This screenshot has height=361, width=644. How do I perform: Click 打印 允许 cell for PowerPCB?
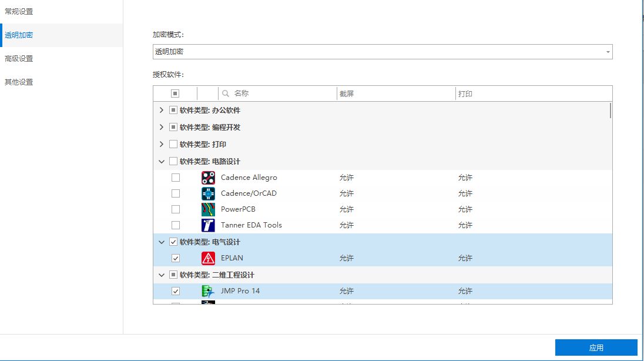click(x=465, y=209)
